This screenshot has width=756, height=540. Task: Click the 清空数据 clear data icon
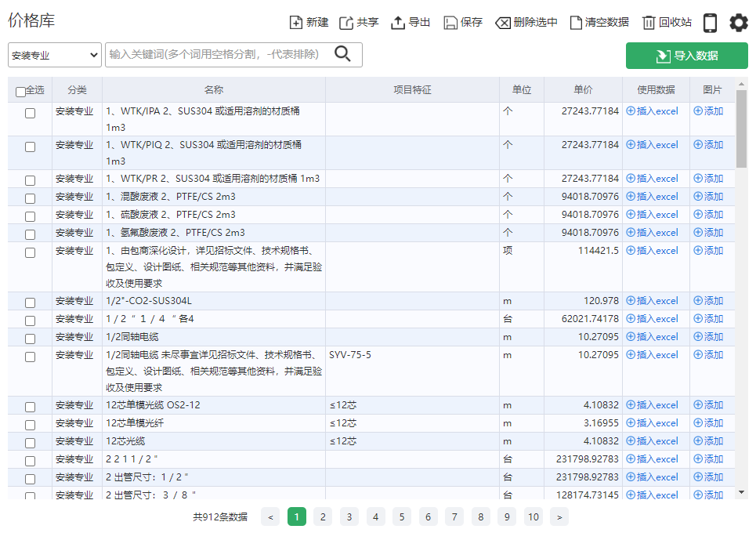(576, 23)
